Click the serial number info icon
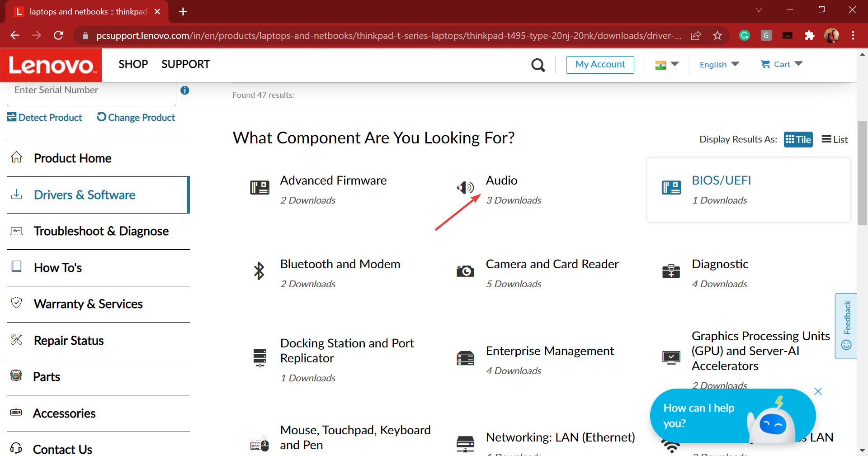868x456 pixels. point(184,90)
